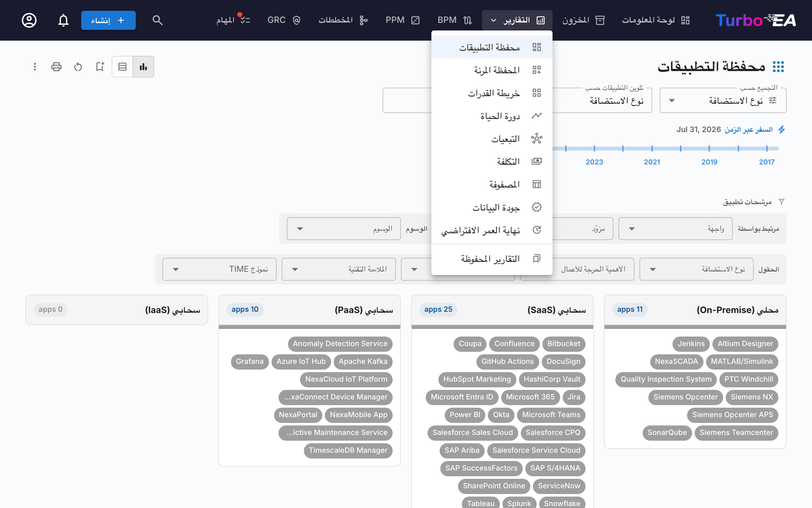Click the save report bookmark icon
The width and height of the screenshot is (812, 508).
click(100, 67)
